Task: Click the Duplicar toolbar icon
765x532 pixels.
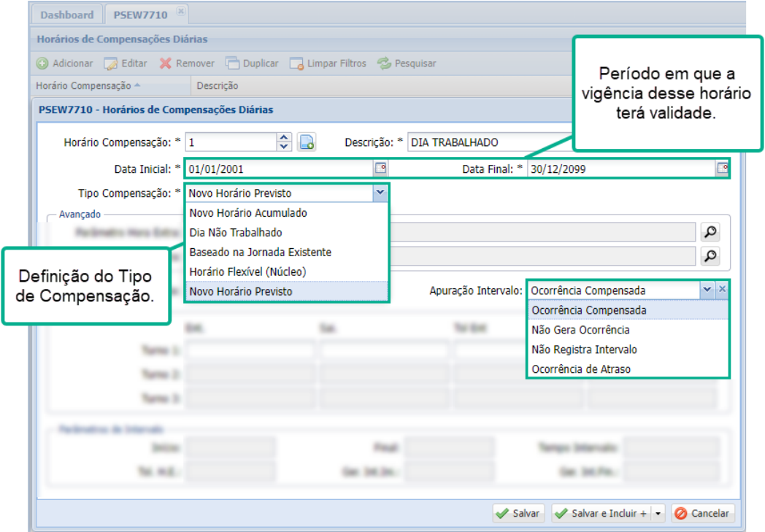Action: (232, 63)
